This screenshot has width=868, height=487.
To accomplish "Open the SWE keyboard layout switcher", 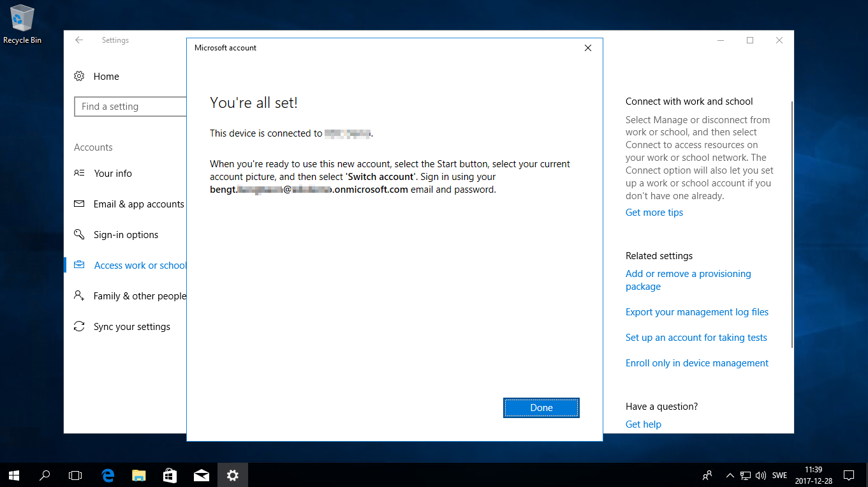I will pyautogui.click(x=779, y=475).
